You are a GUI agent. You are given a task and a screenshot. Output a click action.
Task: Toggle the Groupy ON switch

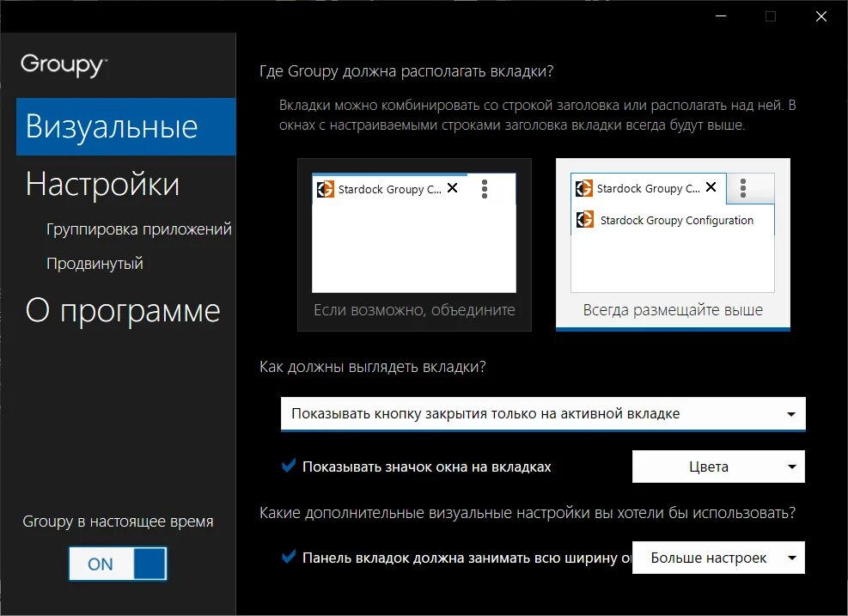coord(118,564)
